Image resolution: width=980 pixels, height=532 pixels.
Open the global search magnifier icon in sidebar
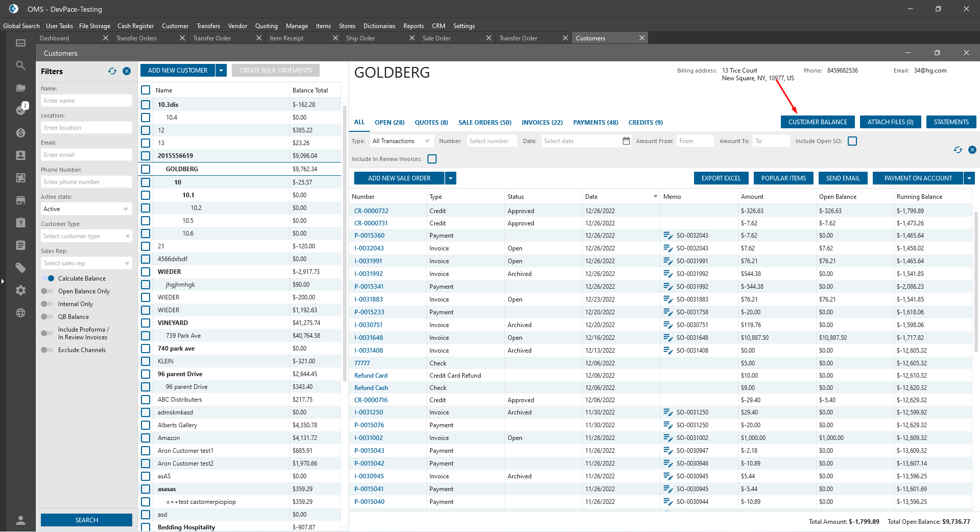(x=20, y=65)
